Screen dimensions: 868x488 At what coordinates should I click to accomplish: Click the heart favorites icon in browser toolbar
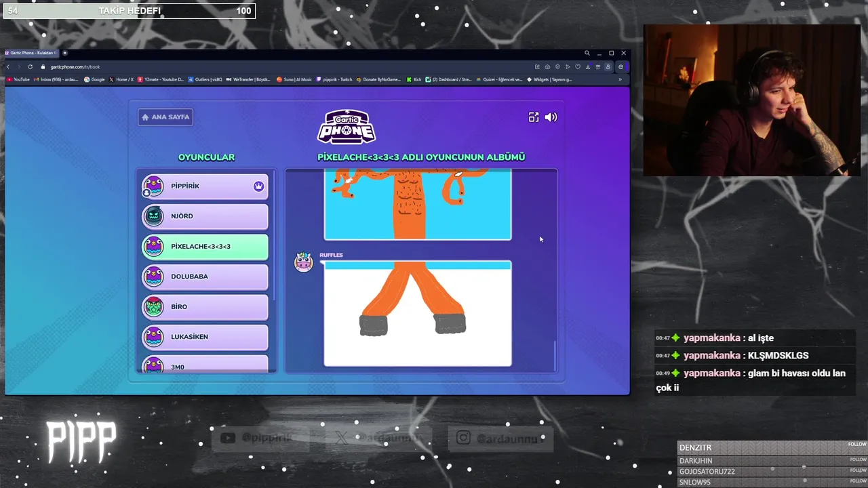pyautogui.click(x=578, y=66)
